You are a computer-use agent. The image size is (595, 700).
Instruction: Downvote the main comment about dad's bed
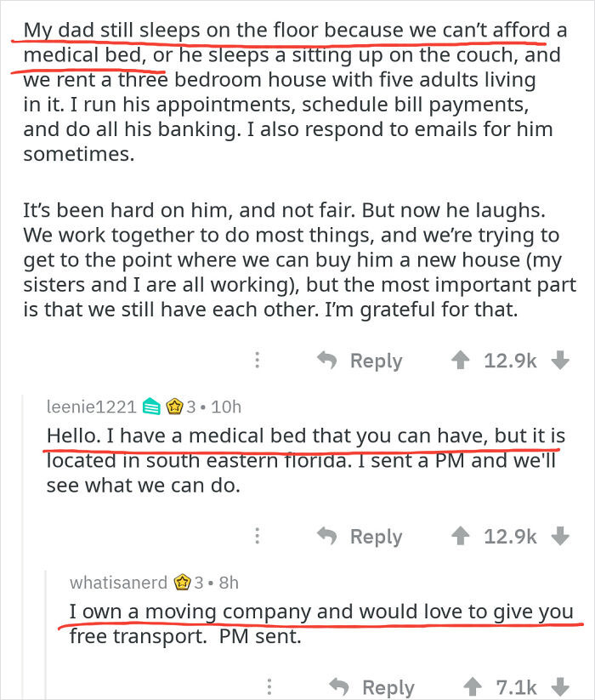pos(559,360)
